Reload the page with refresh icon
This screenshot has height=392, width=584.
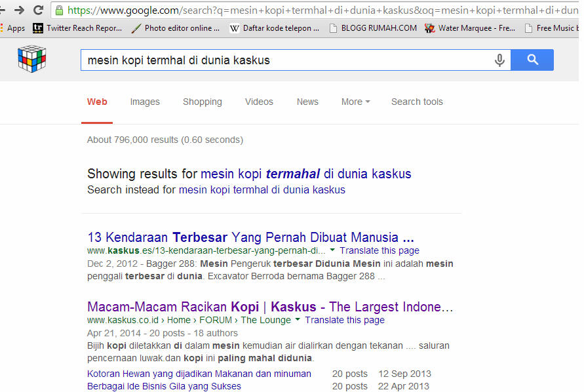click(38, 10)
